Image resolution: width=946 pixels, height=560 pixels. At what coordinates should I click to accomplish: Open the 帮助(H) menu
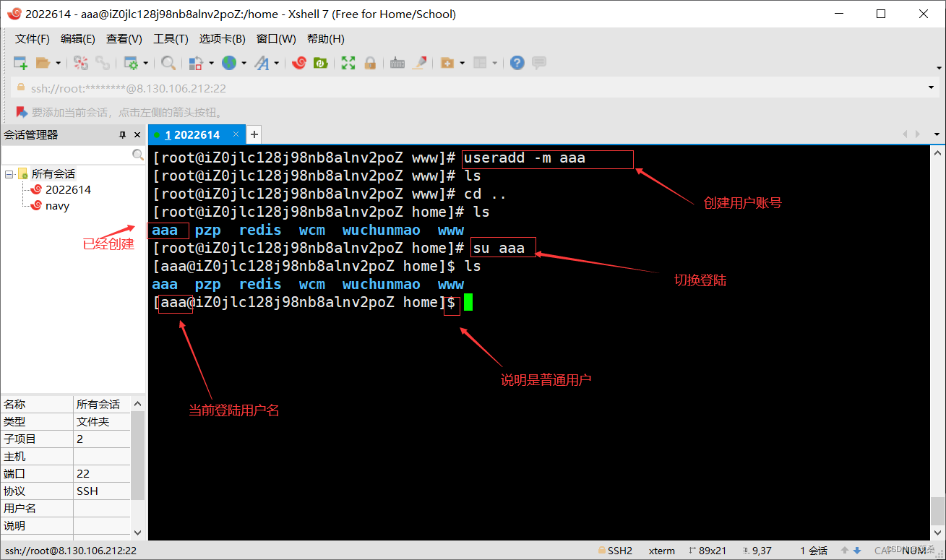pyautogui.click(x=326, y=39)
